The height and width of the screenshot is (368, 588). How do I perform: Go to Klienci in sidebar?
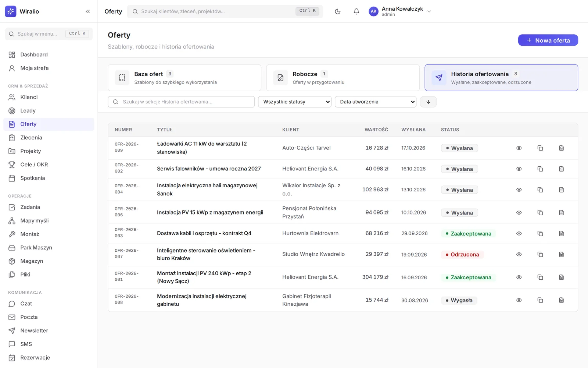pos(49,97)
